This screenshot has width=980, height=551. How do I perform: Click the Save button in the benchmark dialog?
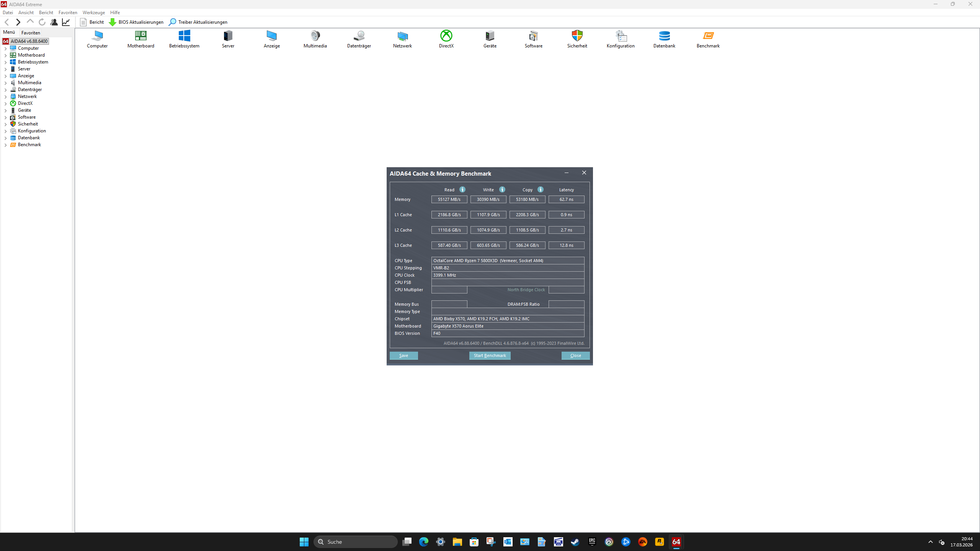403,355
